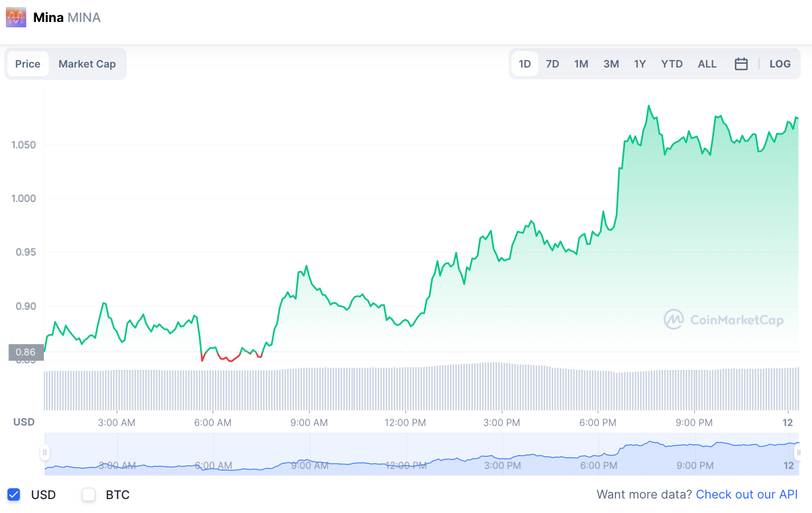The height and width of the screenshot is (513, 812).
Task: Click the right range slider handle
Action: 798,453
